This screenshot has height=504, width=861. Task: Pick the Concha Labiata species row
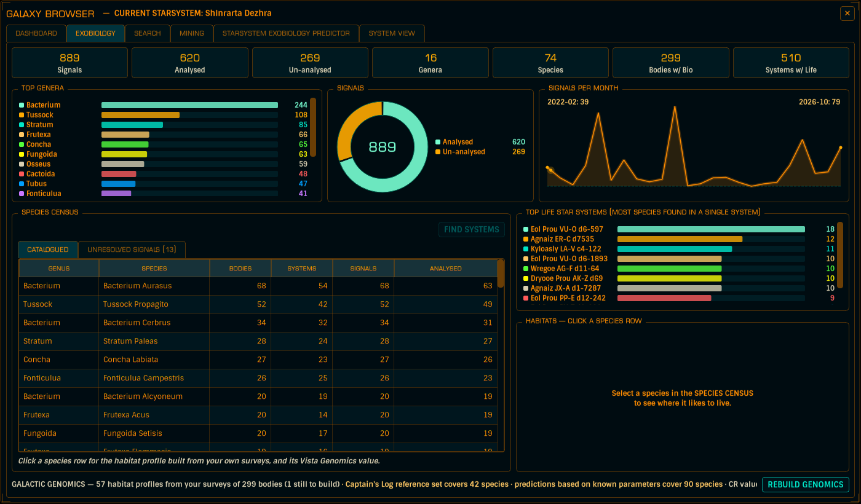(258, 360)
